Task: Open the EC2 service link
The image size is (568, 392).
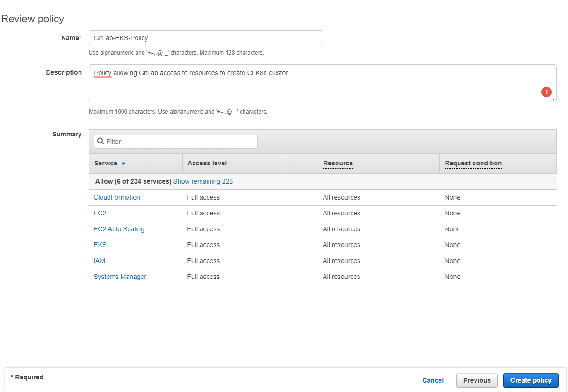Action: 100,213
